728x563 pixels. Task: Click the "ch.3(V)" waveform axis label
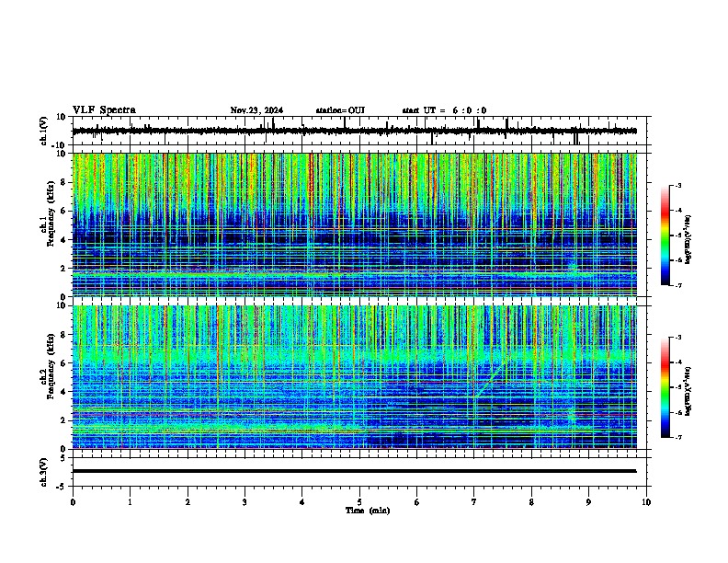pyautogui.click(x=44, y=472)
